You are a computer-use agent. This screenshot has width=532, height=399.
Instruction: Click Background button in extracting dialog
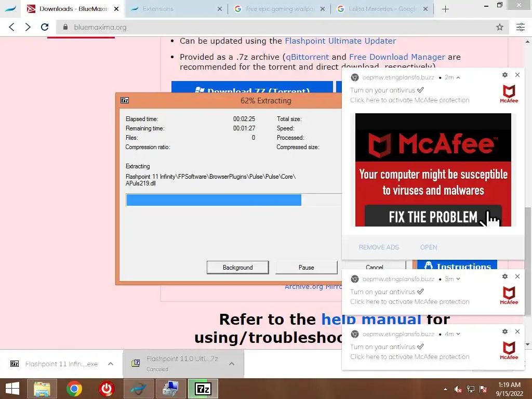pyautogui.click(x=238, y=268)
